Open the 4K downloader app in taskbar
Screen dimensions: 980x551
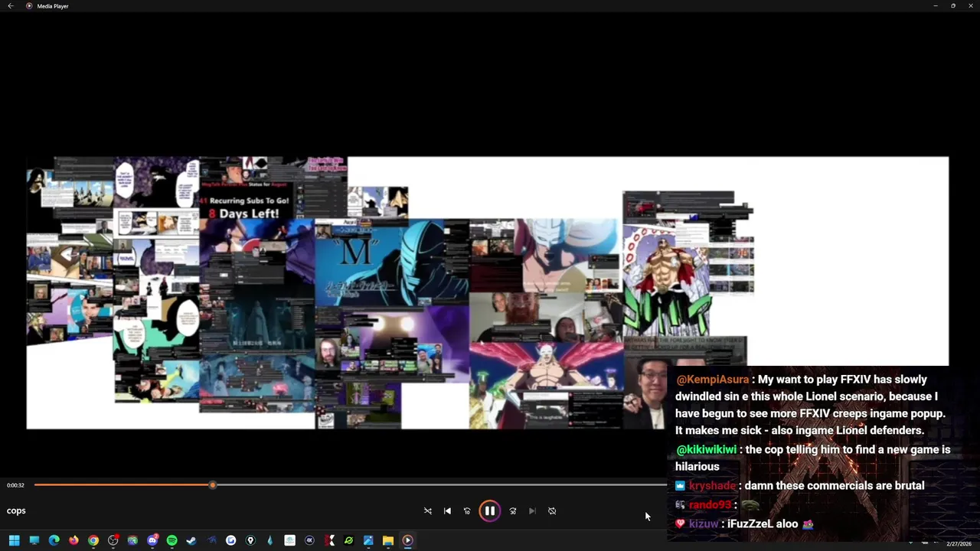309,540
